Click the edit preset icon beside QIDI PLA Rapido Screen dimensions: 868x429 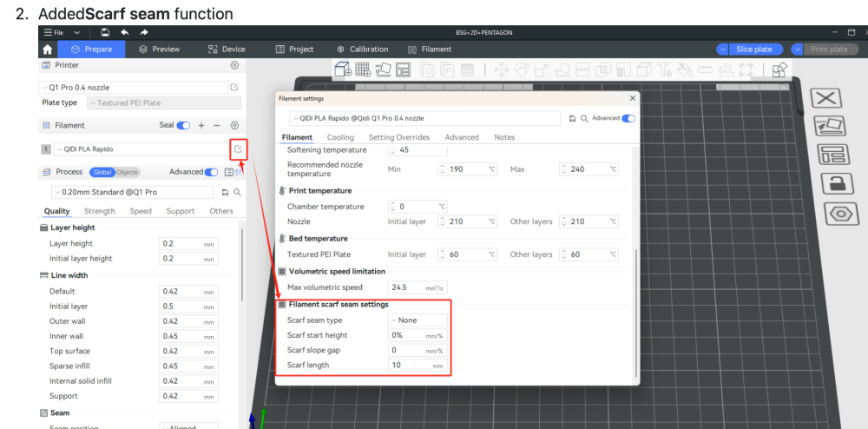238,148
